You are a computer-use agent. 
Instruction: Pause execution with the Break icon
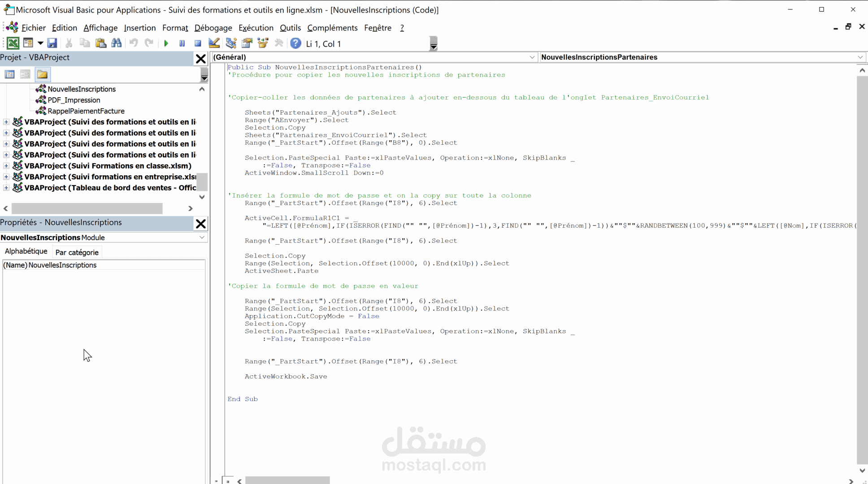(182, 43)
